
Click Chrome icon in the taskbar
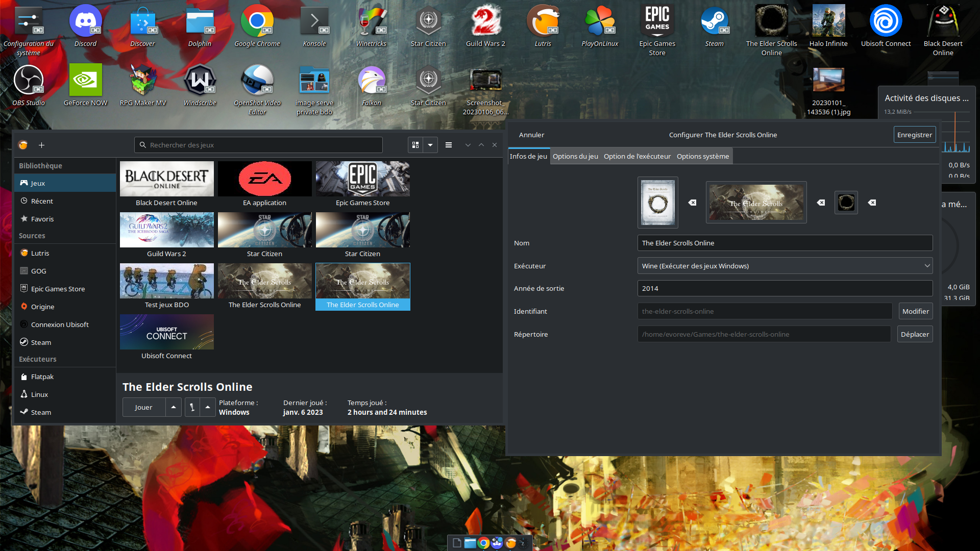click(483, 543)
